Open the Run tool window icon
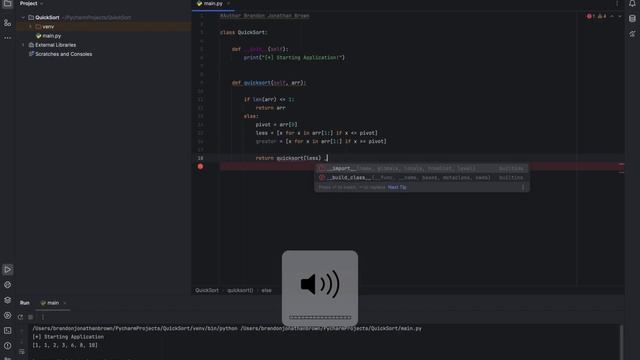 point(7,269)
